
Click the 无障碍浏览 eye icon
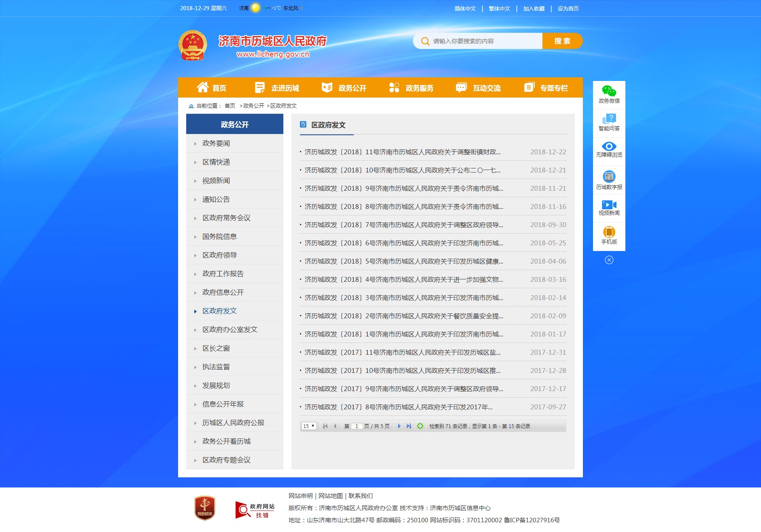[x=609, y=146]
